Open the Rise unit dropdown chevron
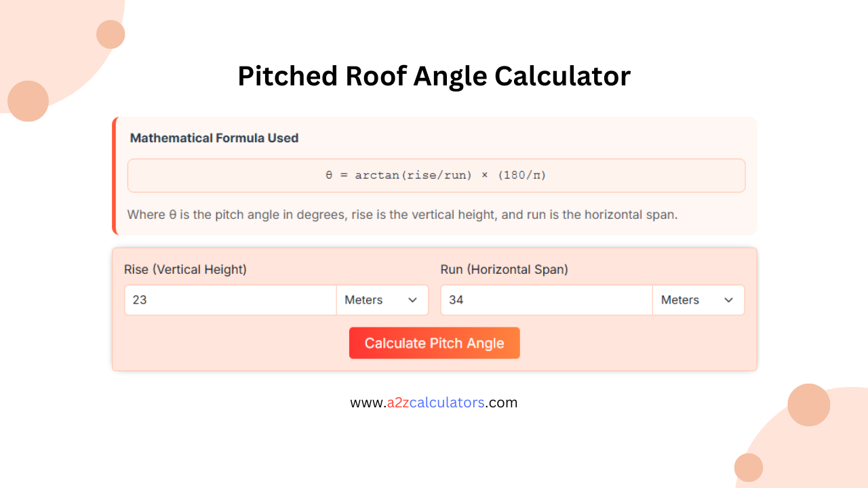Screen dimensions: 868x488 coord(412,300)
